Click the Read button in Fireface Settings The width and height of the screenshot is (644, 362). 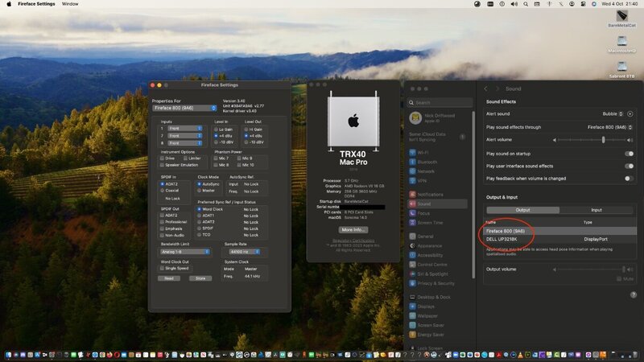[x=169, y=278]
